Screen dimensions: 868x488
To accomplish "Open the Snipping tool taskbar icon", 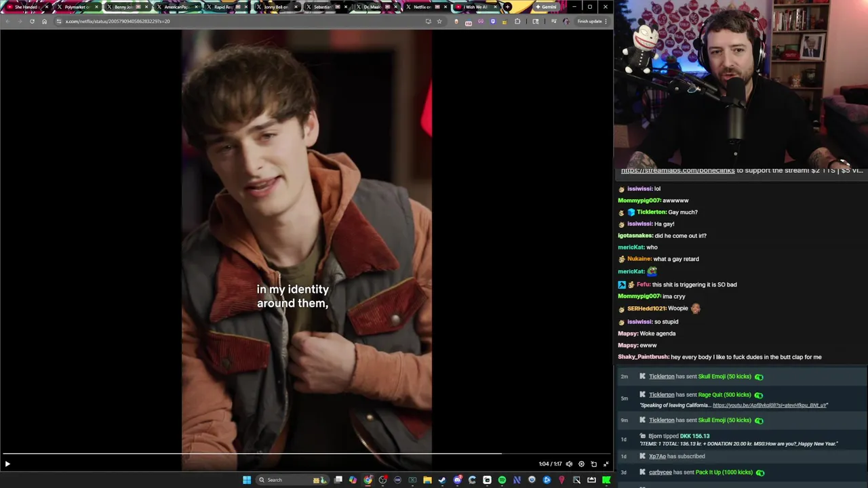I will point(576,480).
